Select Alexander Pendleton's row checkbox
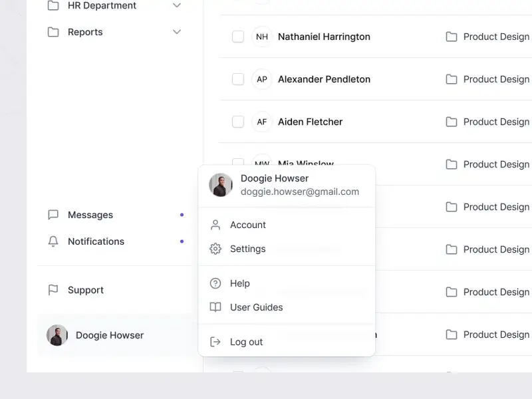 (237, 79)
